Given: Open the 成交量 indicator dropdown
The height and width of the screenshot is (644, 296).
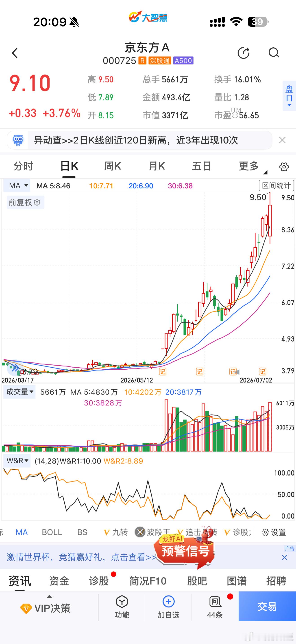Looking at the screenshot, I should coord(20,392).
